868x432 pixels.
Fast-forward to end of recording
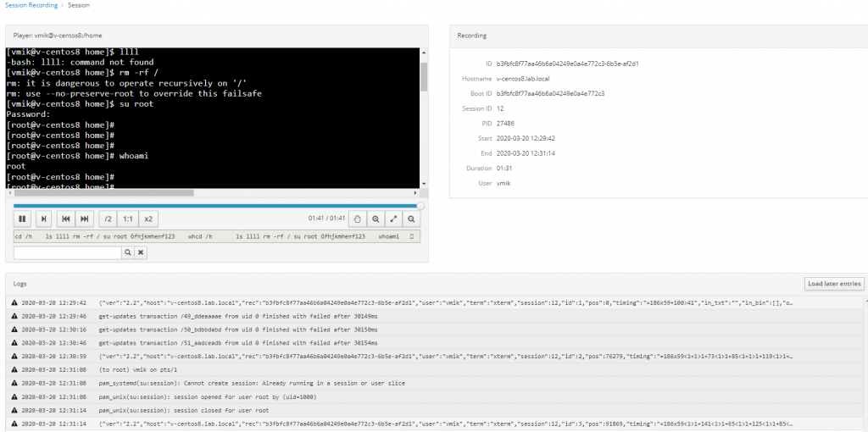coord(85,219)
